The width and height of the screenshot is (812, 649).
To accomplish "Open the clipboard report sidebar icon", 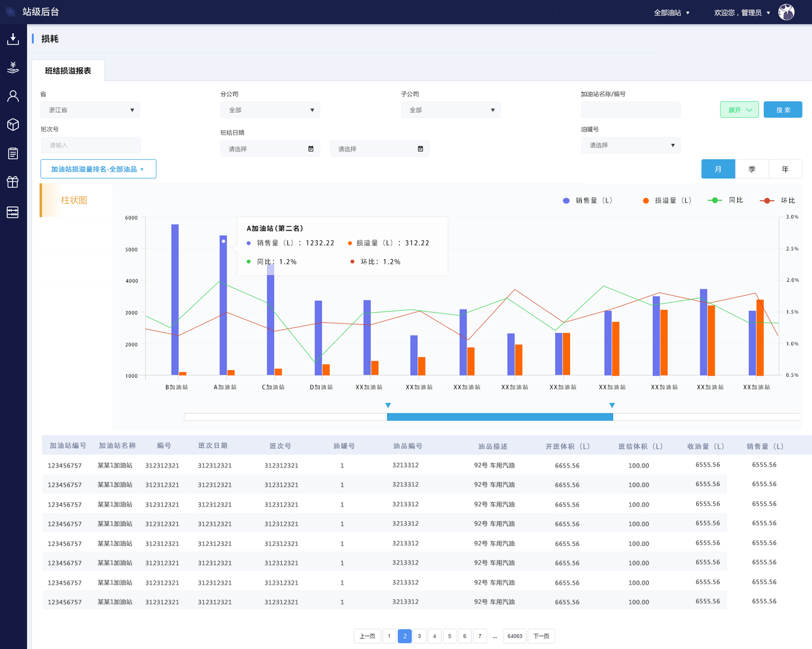I will (x=12, y=153).
